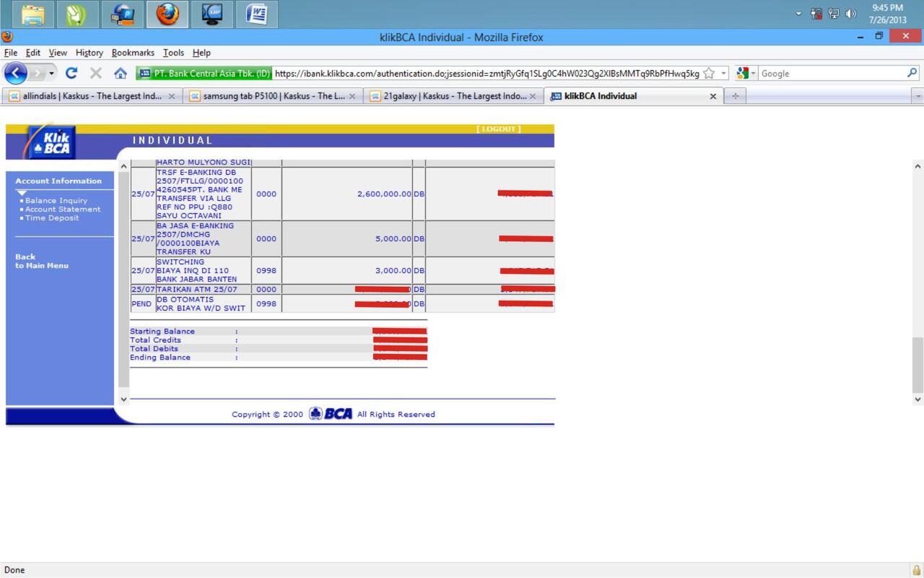
Task: List all tabs dropdown arrow
Action: point(918,96)
